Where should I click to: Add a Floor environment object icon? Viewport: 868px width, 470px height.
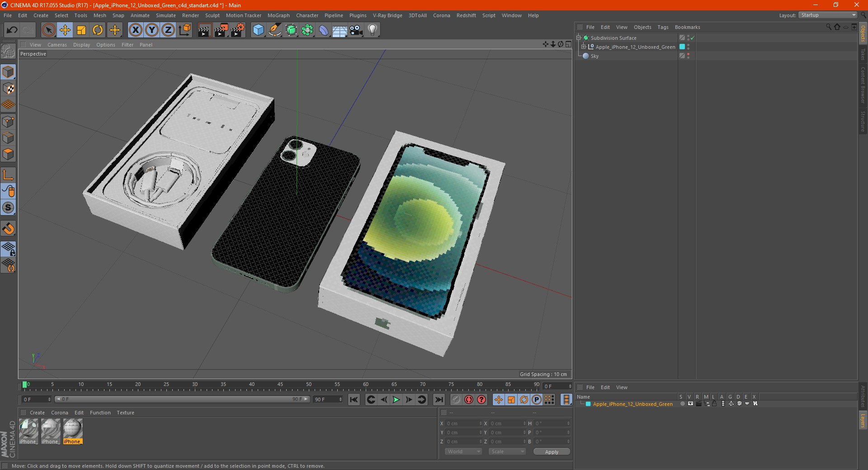pos(340,30)
